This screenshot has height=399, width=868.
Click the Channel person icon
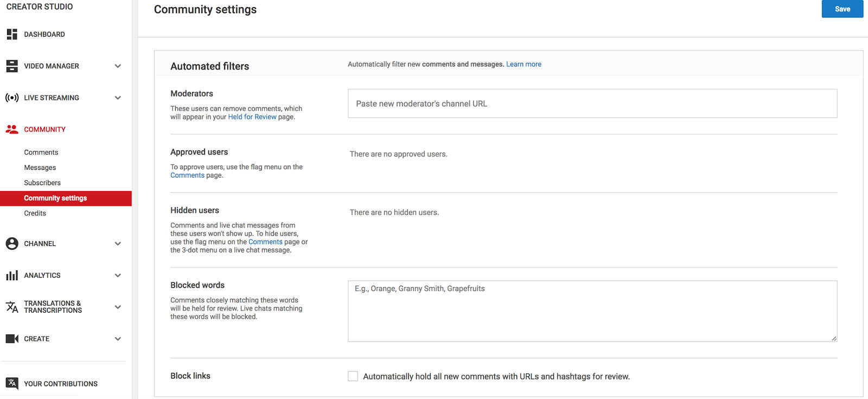[x=12, y=243]
